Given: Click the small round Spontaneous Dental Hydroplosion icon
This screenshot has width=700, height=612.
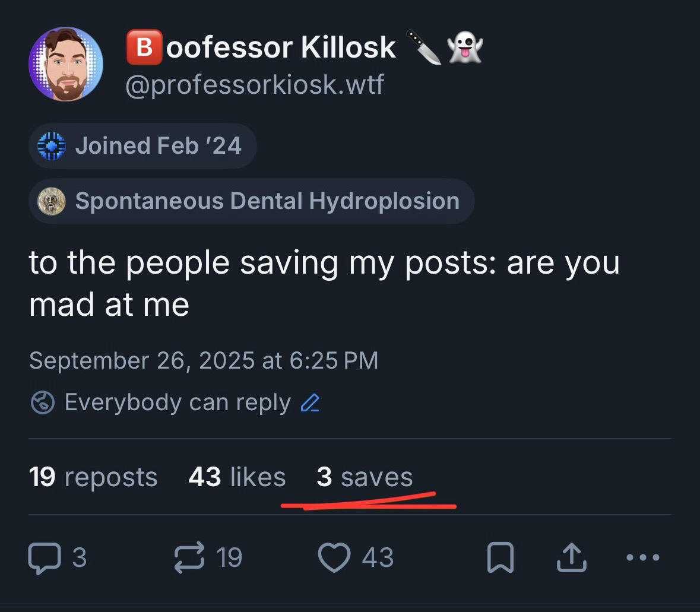Looking at the screenshot, I should coord(51,201).
